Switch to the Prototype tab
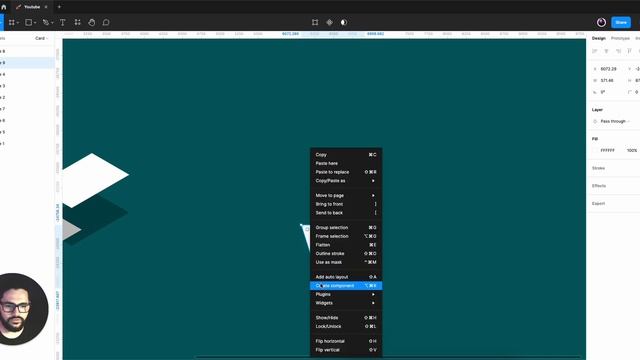The image size is (640, 360). click(x=620, y=38)
